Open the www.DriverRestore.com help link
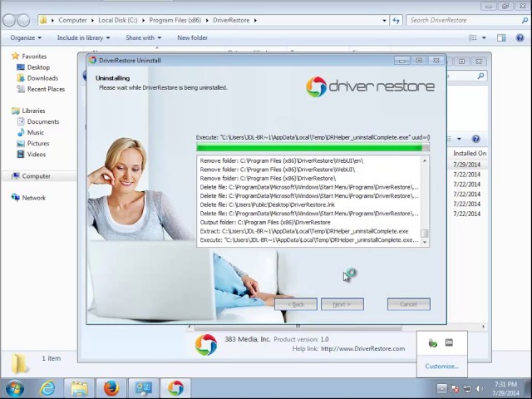 [362, 349]
